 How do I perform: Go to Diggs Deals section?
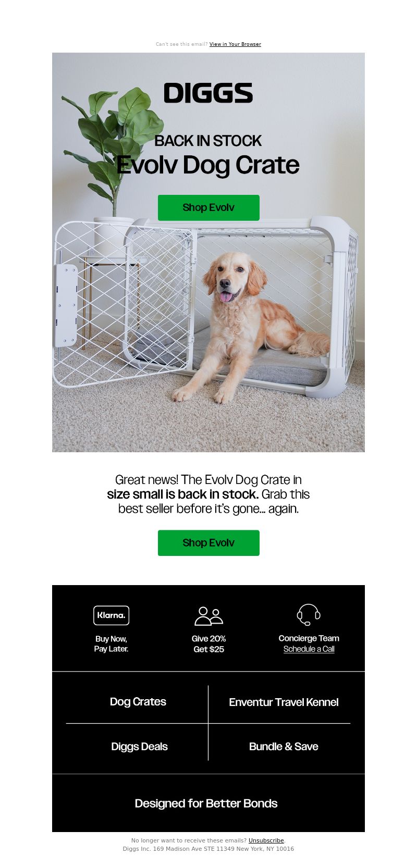click(139, 747)
